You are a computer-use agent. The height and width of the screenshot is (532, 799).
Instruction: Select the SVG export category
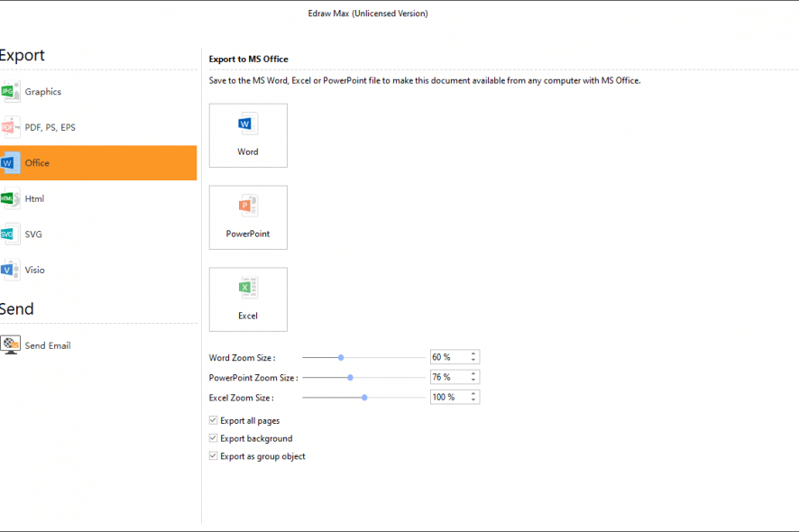click(x=98, y=234)
